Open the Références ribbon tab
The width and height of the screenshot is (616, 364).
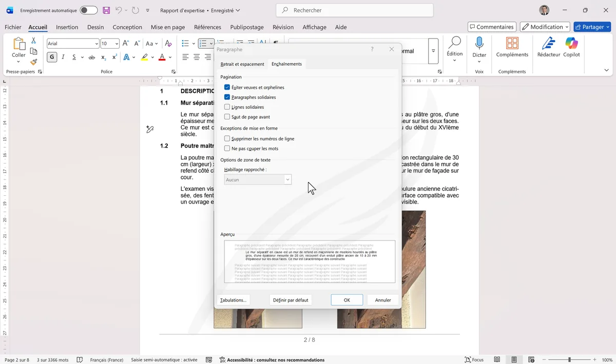coord(207,27)
